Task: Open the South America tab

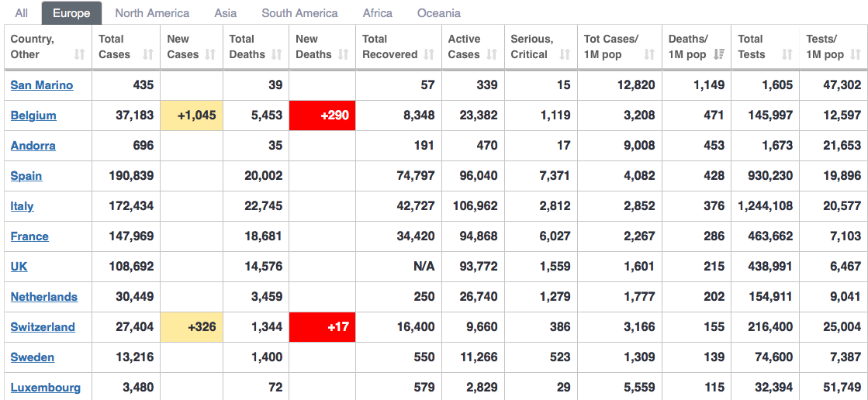Action: 299,12
